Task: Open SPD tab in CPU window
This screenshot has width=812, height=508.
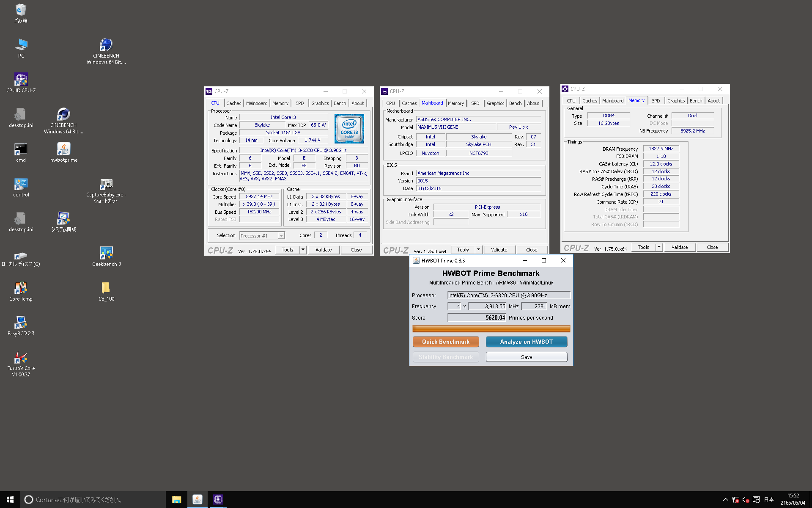Action: click(x=300, y=103)
